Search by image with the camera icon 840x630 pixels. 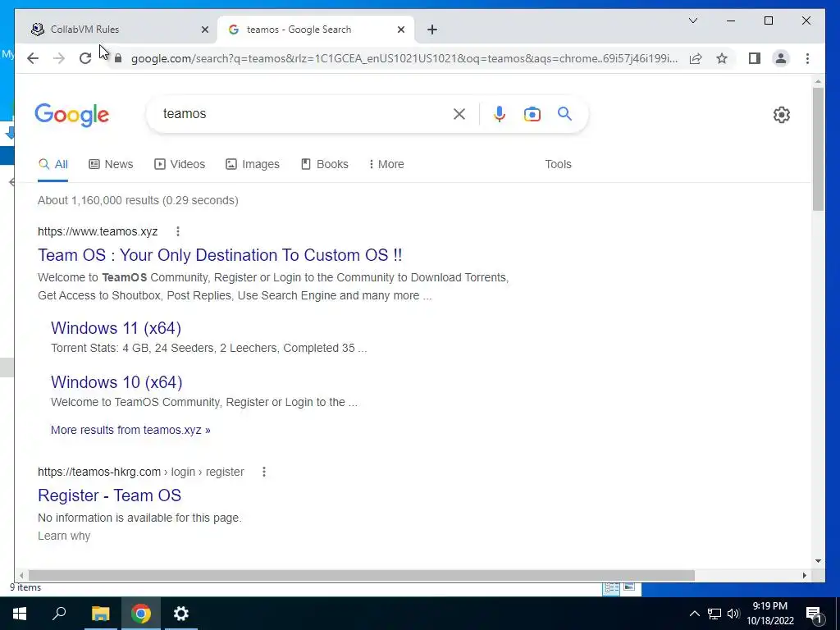click(x=532, y=114)
